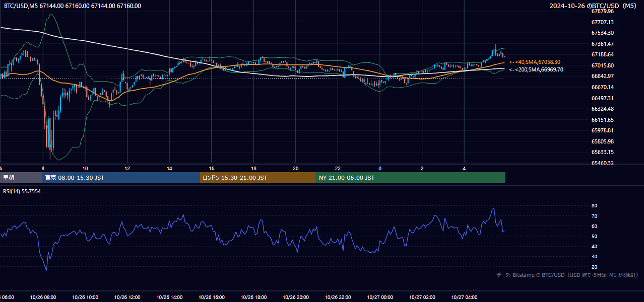Viewport: 644px width, 302px height.
Task: Click price axis value 67534.30
Action: click(603, 33)
